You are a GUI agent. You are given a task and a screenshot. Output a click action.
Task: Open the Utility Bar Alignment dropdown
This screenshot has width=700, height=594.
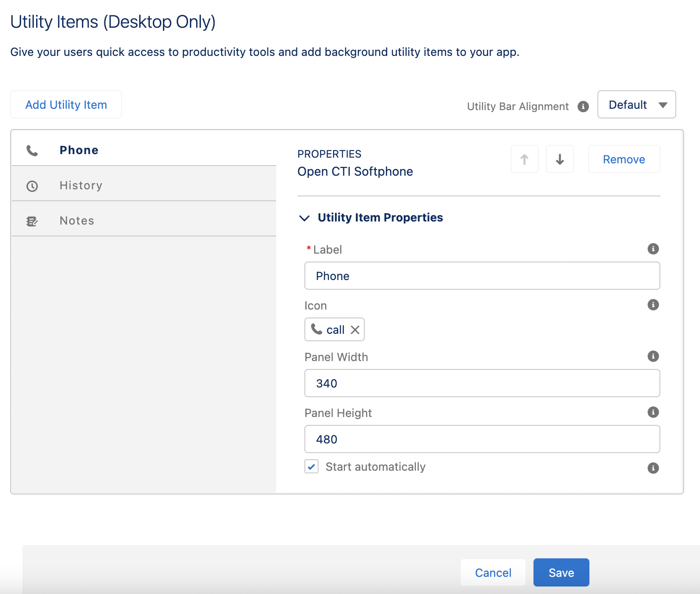(636, 105)
